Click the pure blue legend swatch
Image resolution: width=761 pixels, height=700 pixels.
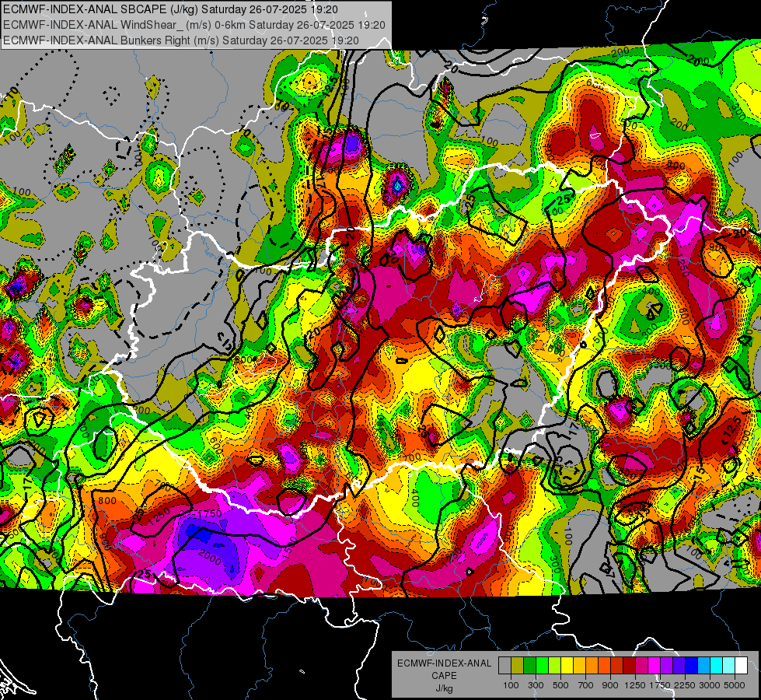(692, 666)
